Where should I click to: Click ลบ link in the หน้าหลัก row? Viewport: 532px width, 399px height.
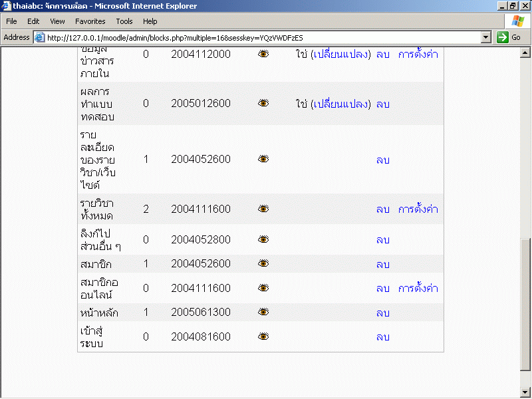(x=382, y=313)
